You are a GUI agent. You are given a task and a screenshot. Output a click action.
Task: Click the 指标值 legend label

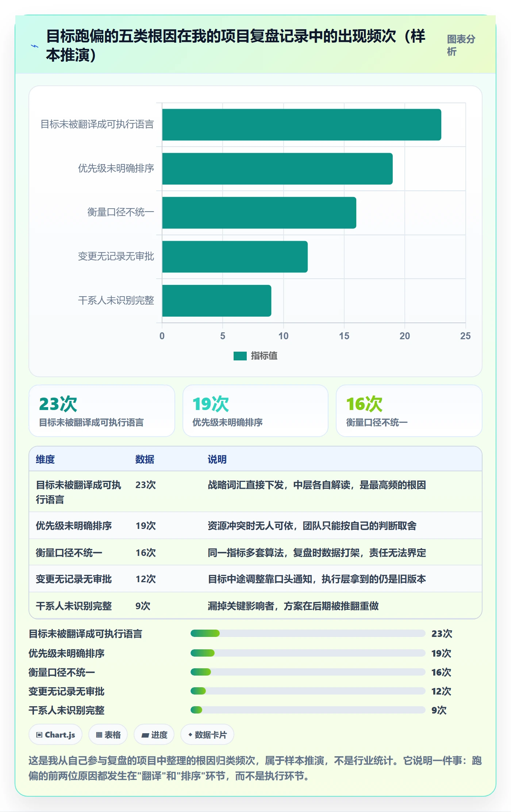[264, 356]
